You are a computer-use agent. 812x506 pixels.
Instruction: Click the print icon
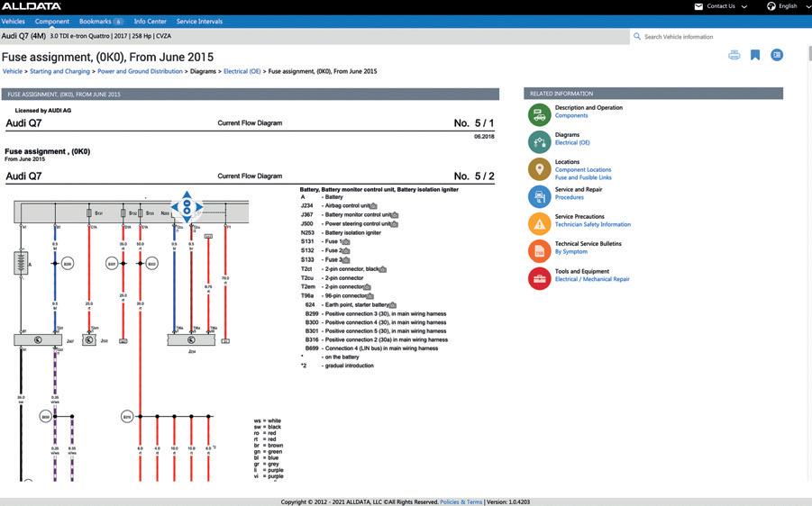click(x=734, y=55)
